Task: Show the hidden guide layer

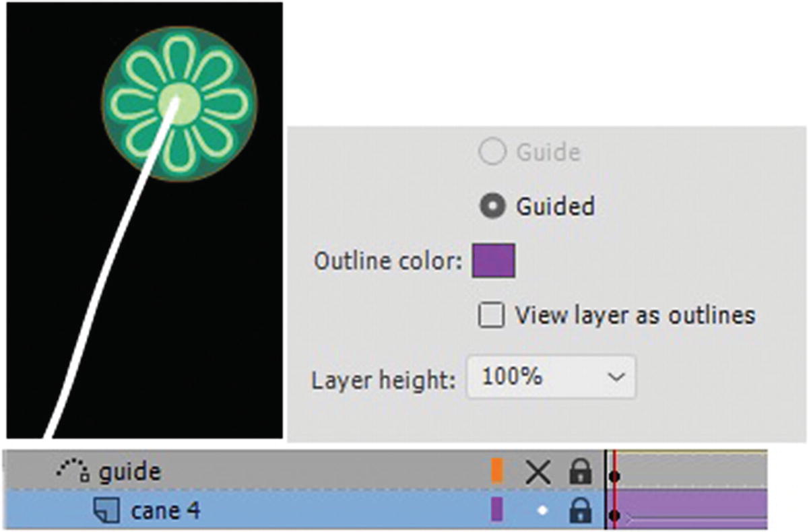Action: (x=539, y=472)
